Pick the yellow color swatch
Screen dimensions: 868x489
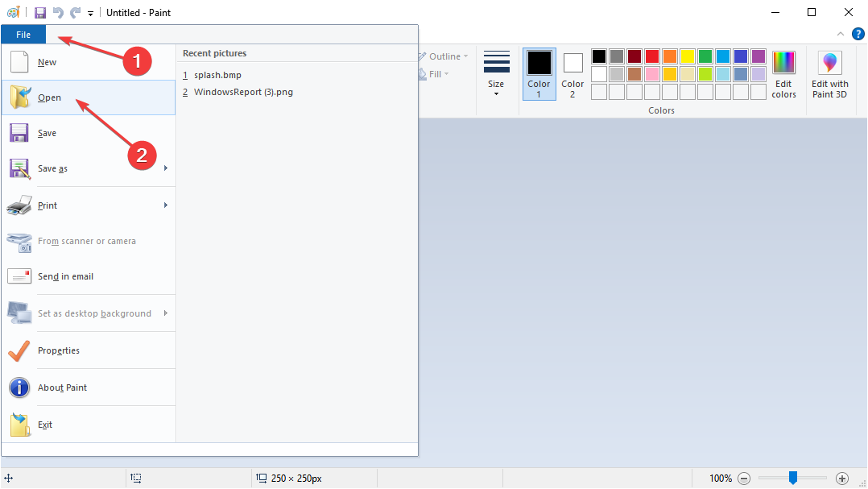688,56
